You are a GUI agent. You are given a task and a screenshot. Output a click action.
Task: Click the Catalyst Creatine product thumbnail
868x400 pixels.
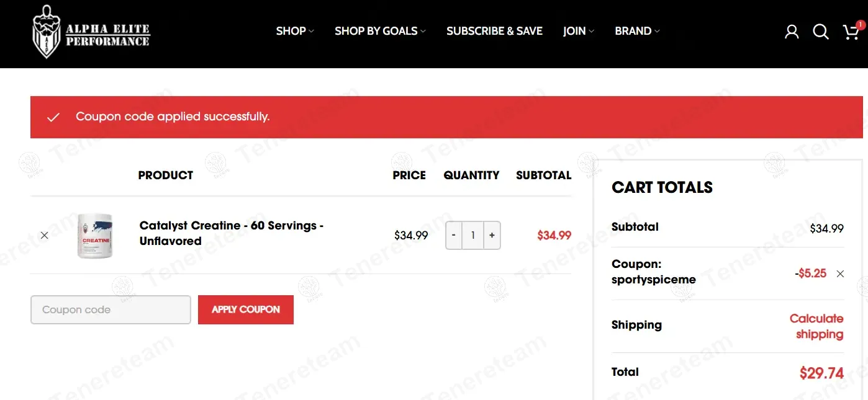(x=96, y=236)
